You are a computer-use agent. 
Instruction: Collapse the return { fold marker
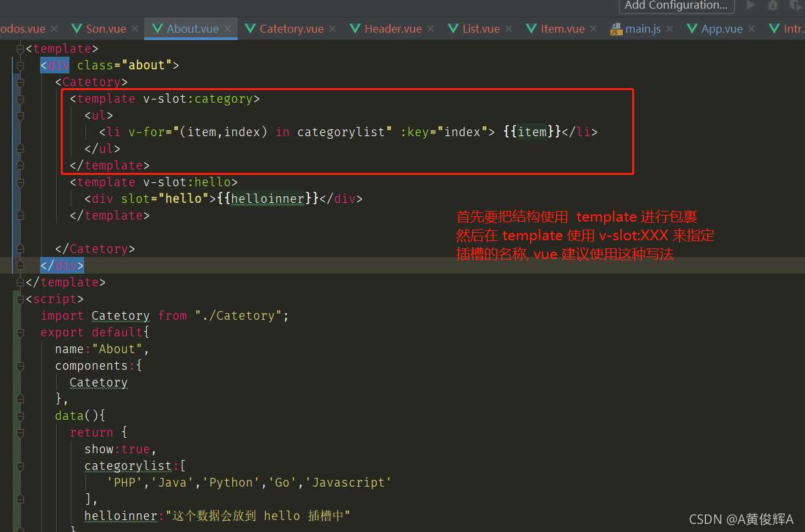pyautogui.click(x=20, y=433)
